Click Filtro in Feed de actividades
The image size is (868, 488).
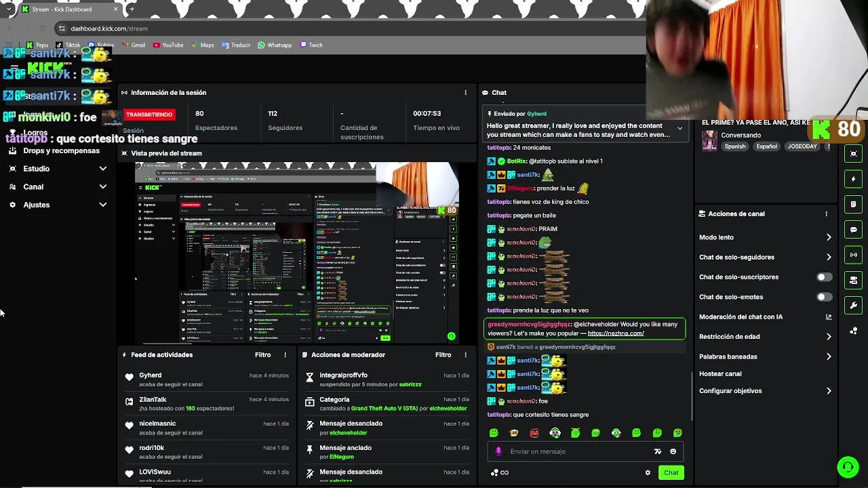tap(262, 355)
